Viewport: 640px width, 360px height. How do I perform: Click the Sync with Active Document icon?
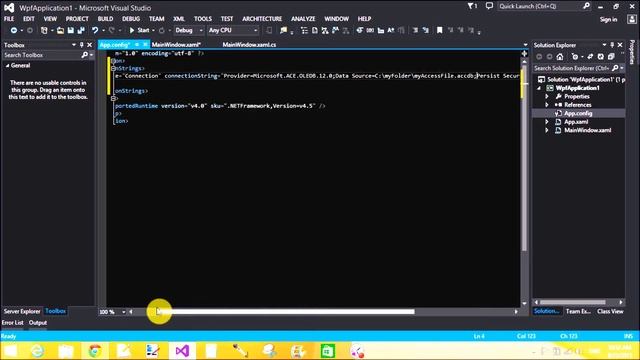click(x=590, y=57)
